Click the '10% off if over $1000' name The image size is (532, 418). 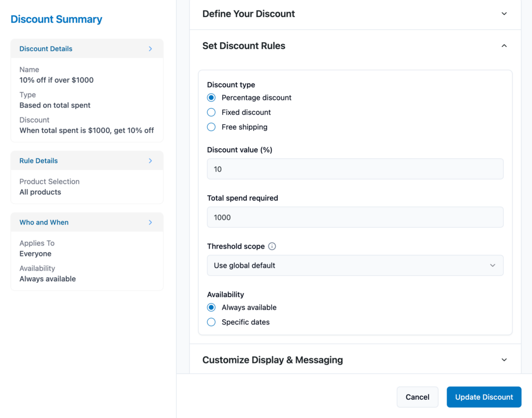pos(56,80)
